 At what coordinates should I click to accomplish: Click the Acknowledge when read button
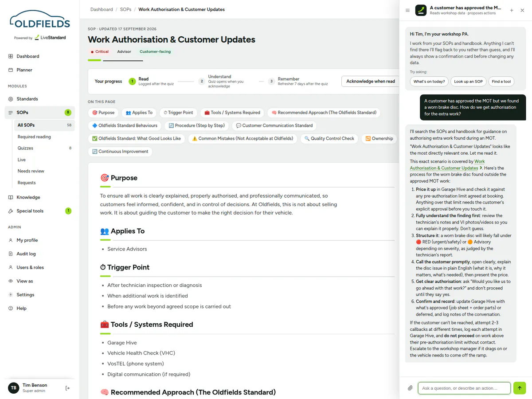tap(371, 81)
